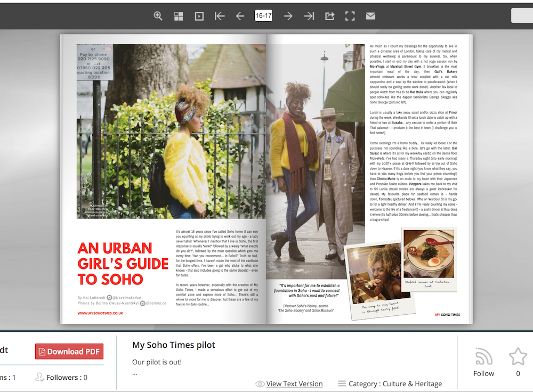Click the Download PDF button
Viewport: 533px width, 392px height.
(x=69, y=352)
